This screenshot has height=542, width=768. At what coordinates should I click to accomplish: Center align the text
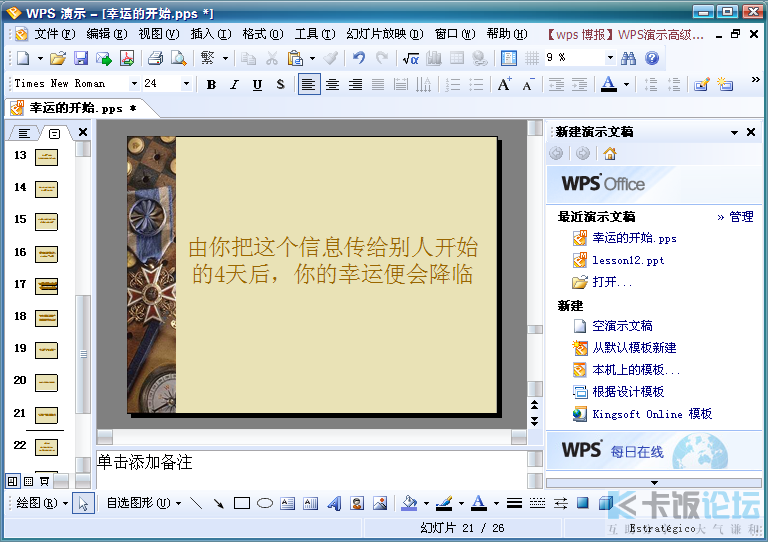point(332,84)
